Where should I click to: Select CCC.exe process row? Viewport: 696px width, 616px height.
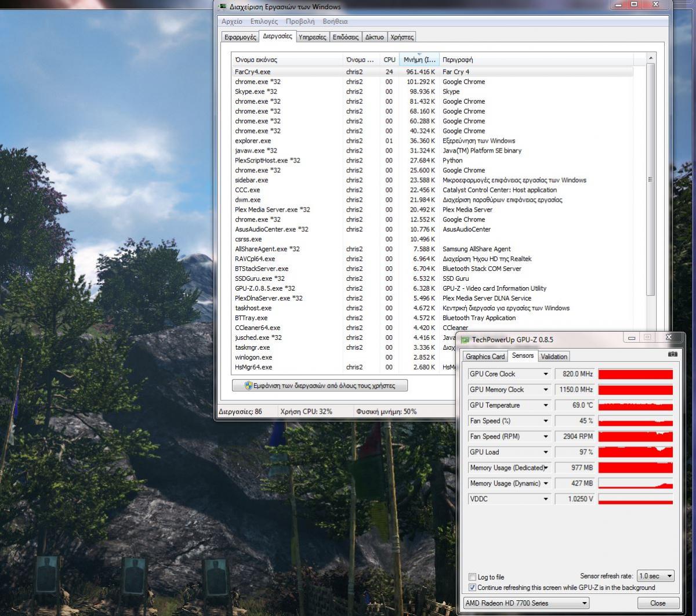pyautogui.click(x=432, y=190)
